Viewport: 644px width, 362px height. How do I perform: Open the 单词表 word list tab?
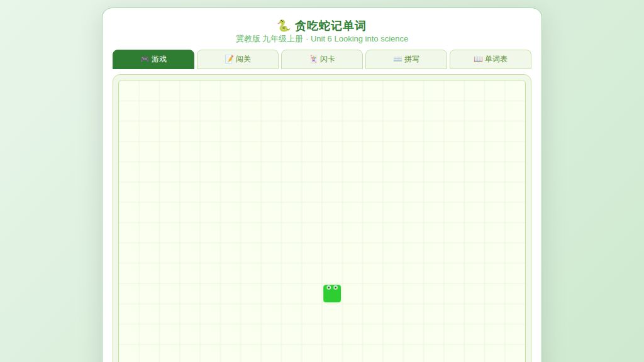point(491,59)
